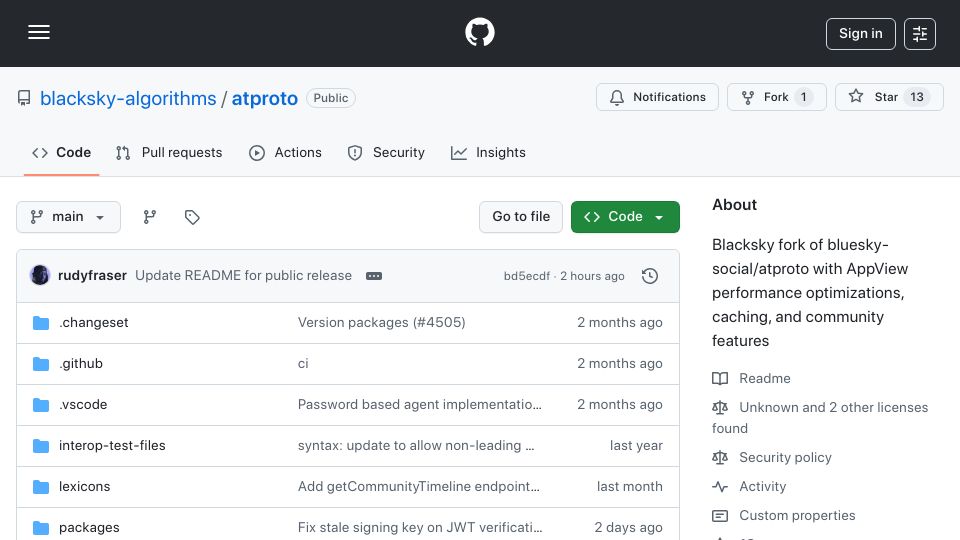Open commit history clock icon
Screen dimensions: 960x540
click(x=650, y=276)
